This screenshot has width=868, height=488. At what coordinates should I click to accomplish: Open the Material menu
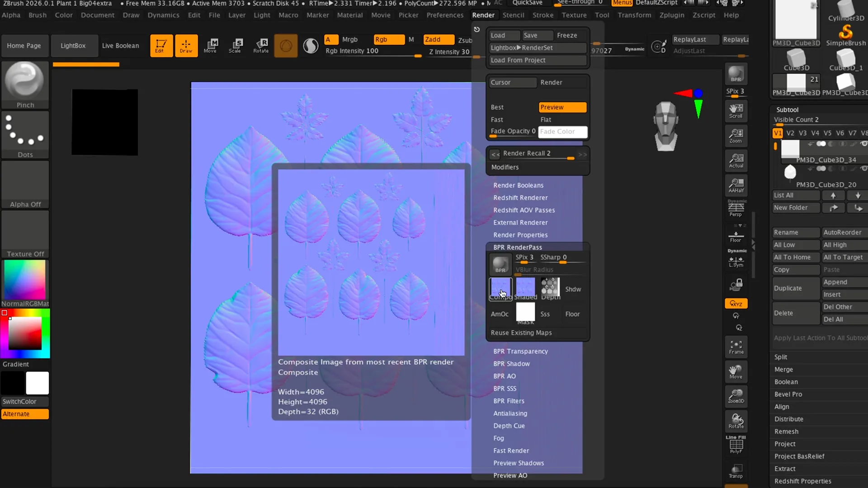pyautogui.click(x=350, y=15)
